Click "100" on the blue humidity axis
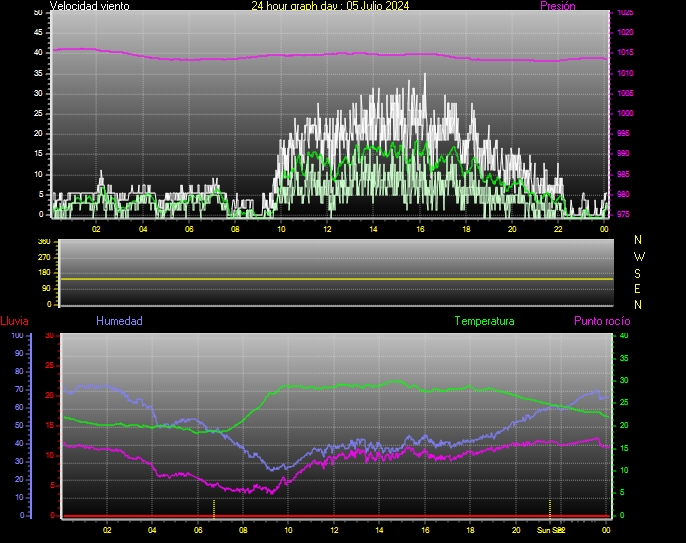 (17, 336)
